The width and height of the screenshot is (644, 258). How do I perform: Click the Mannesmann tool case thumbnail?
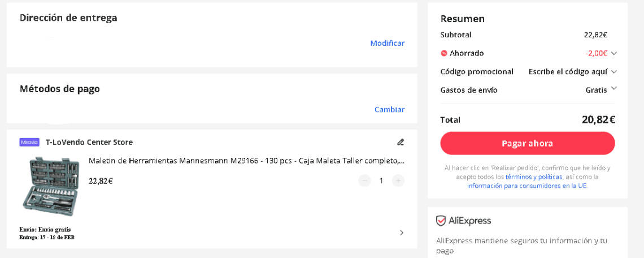point(50,186)
